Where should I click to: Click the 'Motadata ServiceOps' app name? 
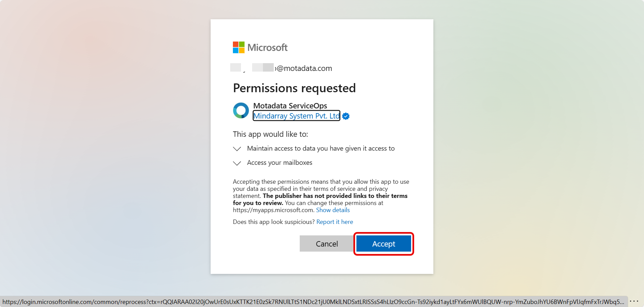click(x=290, y=106)
